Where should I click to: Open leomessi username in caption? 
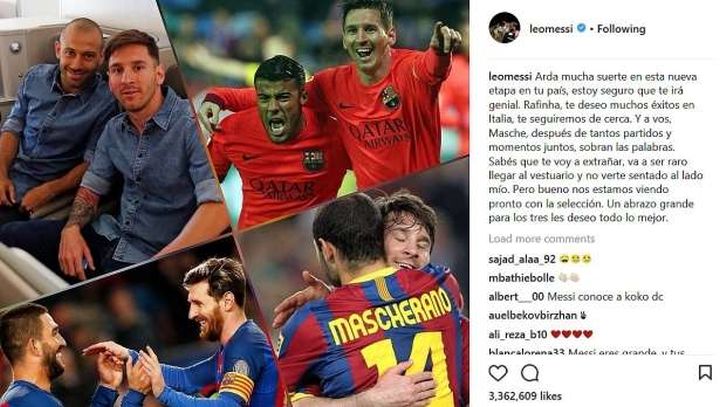(510, 77)
